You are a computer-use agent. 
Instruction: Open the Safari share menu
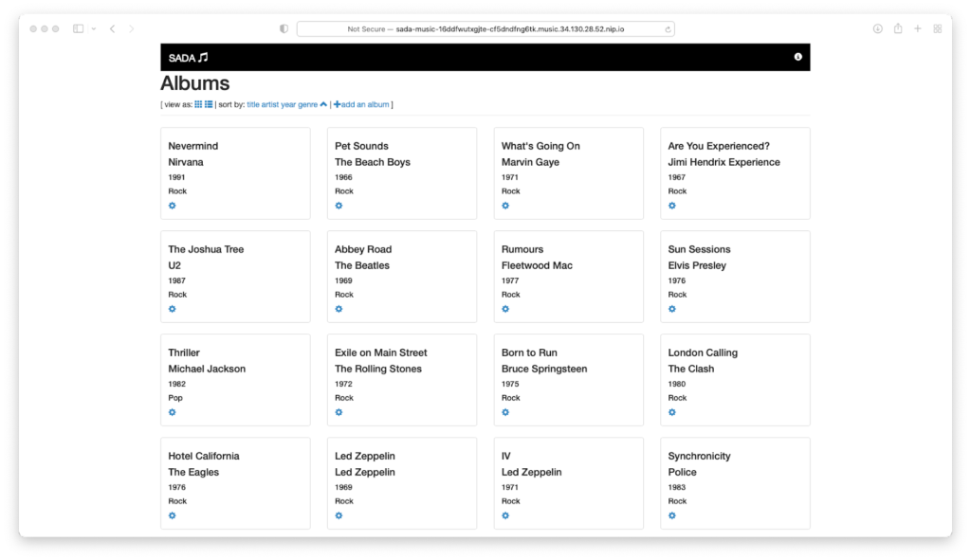pyautogui.click(x=898, y=27)
